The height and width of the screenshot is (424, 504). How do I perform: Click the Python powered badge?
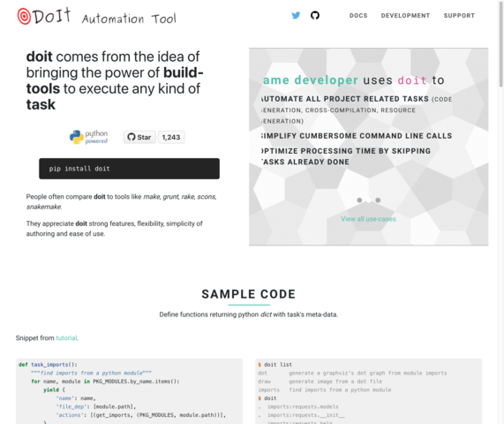click(x=89, y=137)
